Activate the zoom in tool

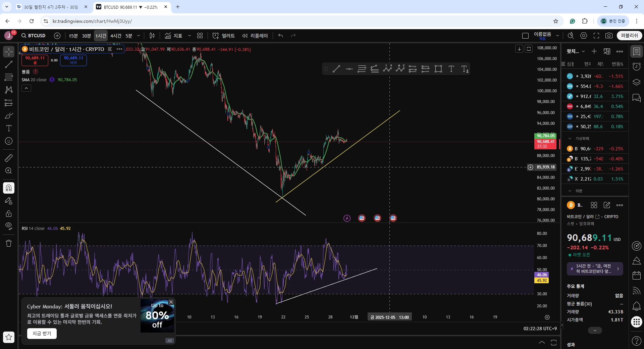[x=9, y=171]
